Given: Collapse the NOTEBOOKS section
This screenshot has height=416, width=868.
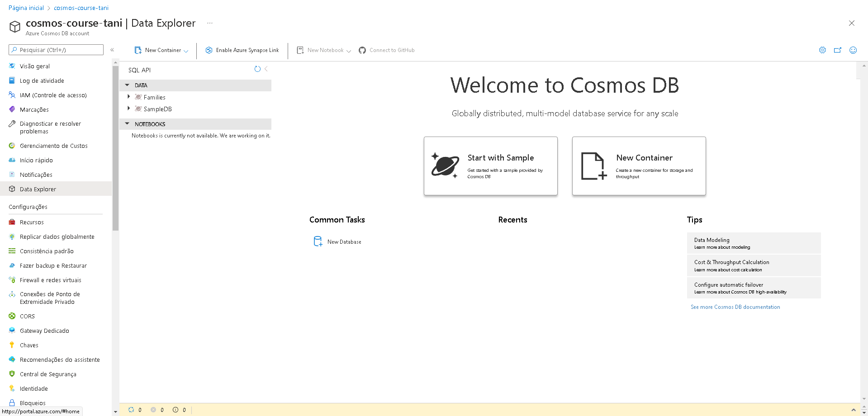Looking at the screenshot, I should [x=127, y=124].
